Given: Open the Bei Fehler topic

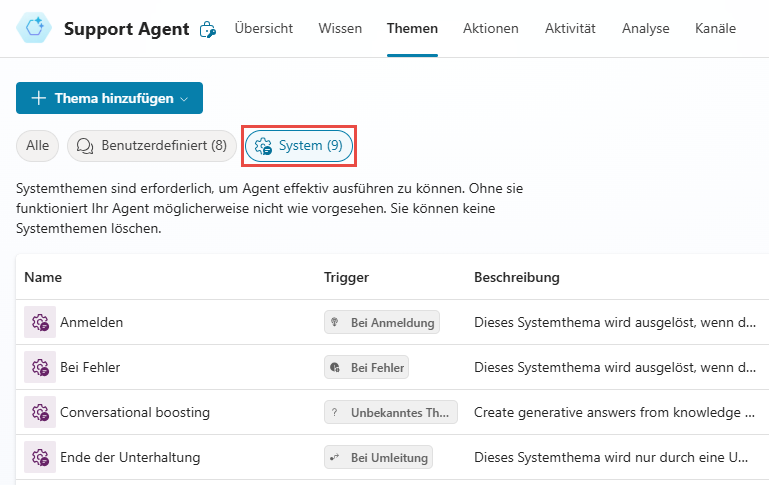Looking at the screenshot, I should pos(90,367).
